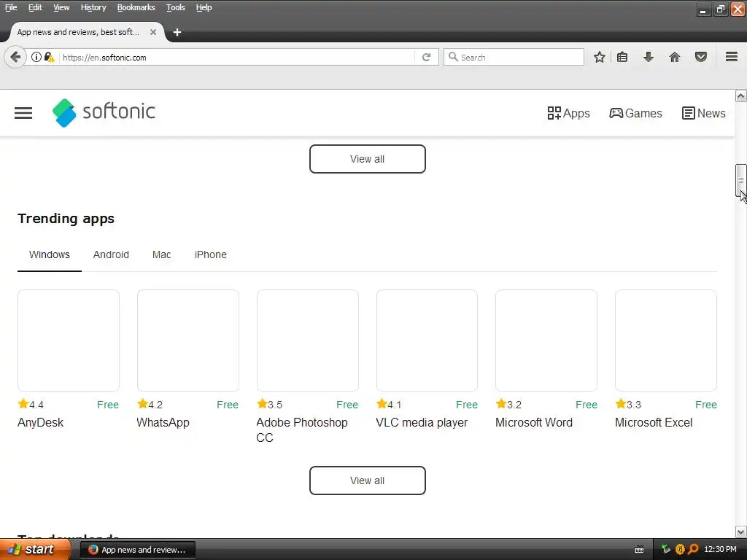Open the Microsoft Excel thumbnail
The height and width of the screenshot is (560, 747).
coord(666,341)
